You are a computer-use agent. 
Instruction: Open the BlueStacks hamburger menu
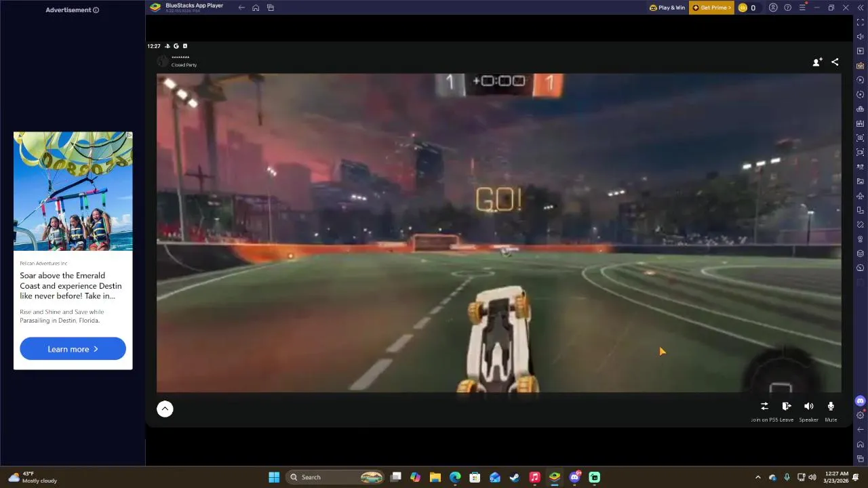pos(802,7)
